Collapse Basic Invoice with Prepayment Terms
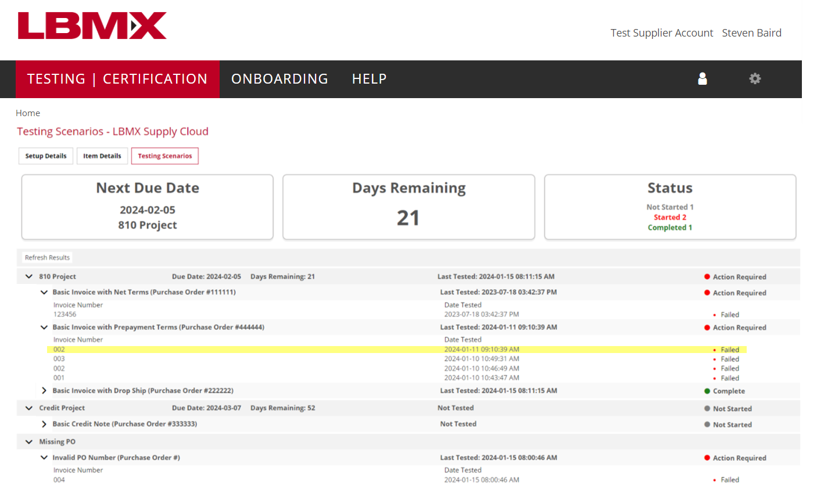 [44, 327]
